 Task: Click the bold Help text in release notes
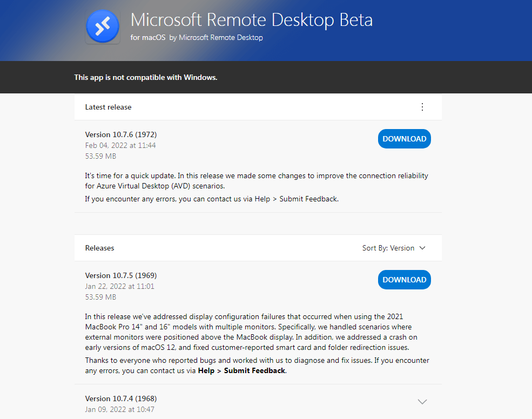[206, 370]
